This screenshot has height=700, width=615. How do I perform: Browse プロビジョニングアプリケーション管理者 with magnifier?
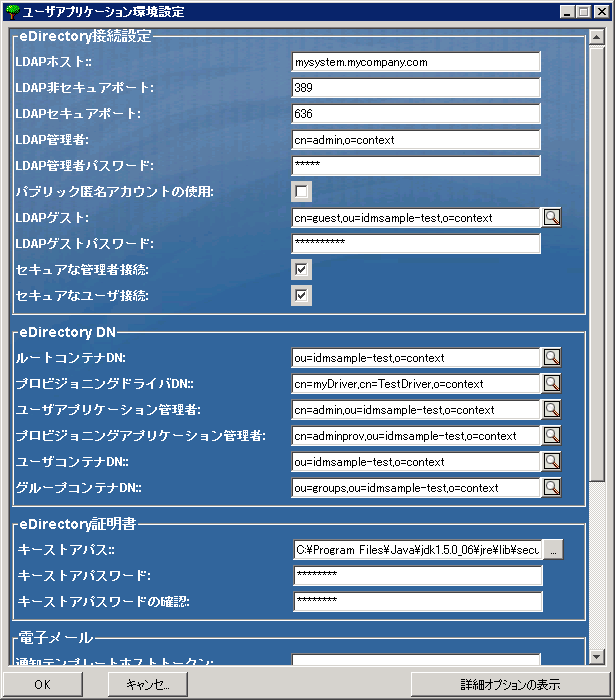point(552,435)
